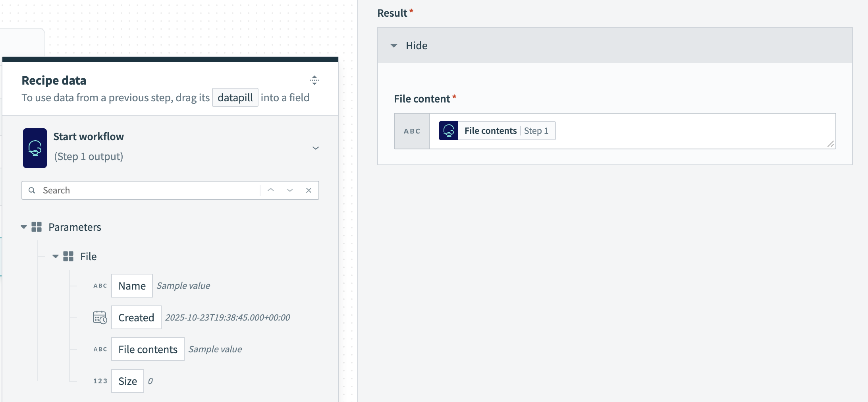The height and width of the screenshot is (402, 868).
Task: Click the Start workflow step icon
Action: tap(35, 148)
